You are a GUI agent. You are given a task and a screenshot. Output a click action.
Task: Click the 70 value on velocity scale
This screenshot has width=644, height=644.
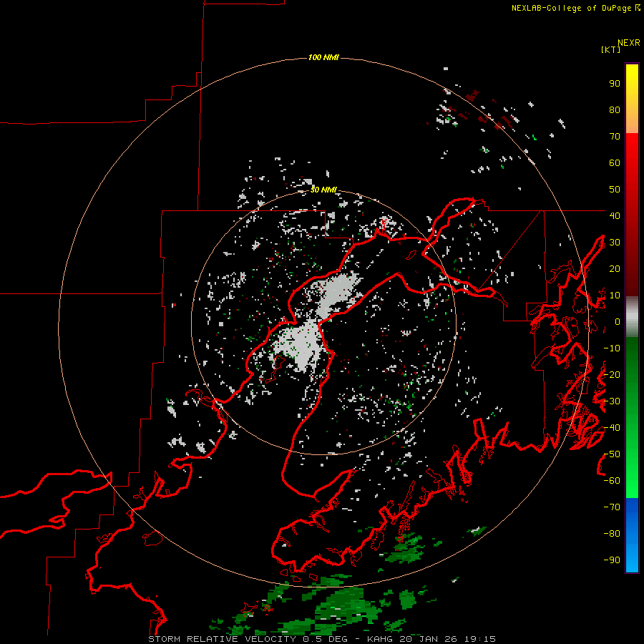615,137
